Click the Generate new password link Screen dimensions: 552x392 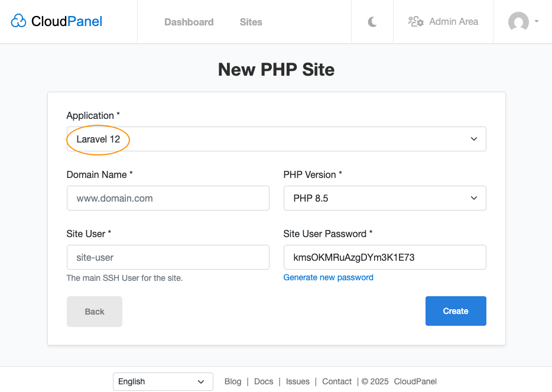click(328, 277)
